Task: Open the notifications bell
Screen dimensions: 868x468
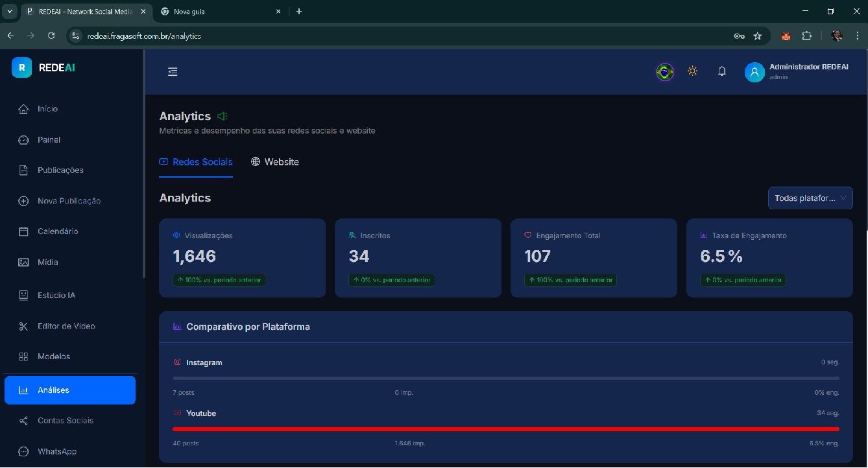Action: (721, 72)
